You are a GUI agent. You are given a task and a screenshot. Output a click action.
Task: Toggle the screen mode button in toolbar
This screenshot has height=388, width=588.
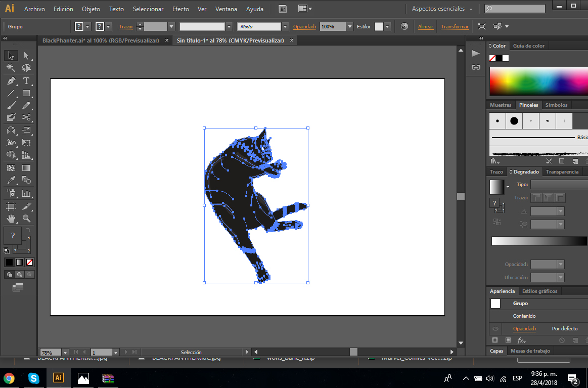click(18, 287)
